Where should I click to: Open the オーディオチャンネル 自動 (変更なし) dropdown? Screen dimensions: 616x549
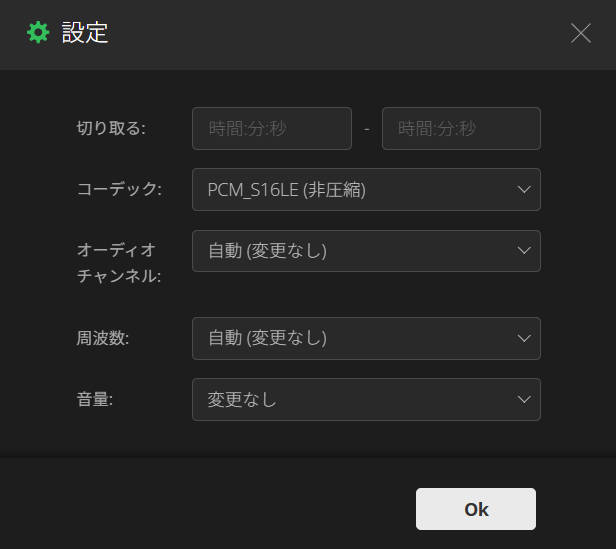click(350, 251)
